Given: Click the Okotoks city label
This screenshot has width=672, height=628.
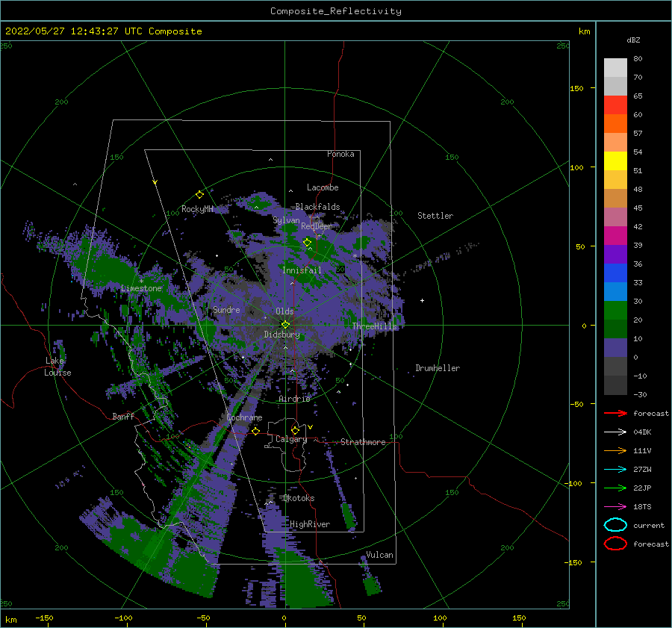Looking at the screenshot, I should pos(299,498).
